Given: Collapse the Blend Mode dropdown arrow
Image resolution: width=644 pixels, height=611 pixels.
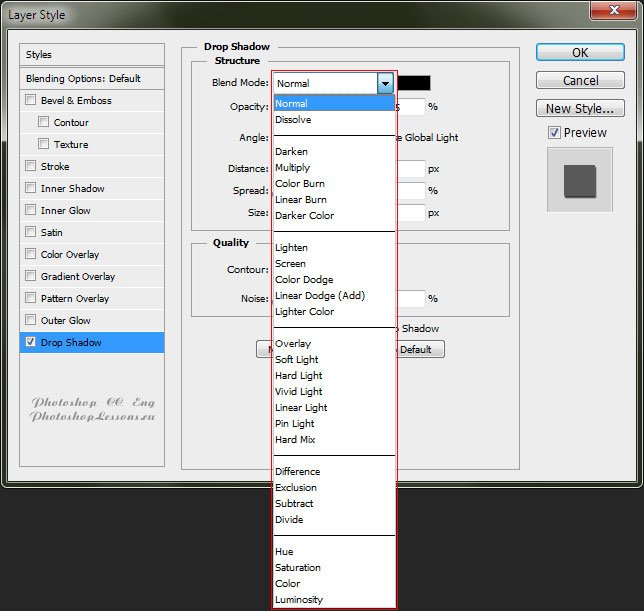Looking at the screenshot, I should (385, 84).
